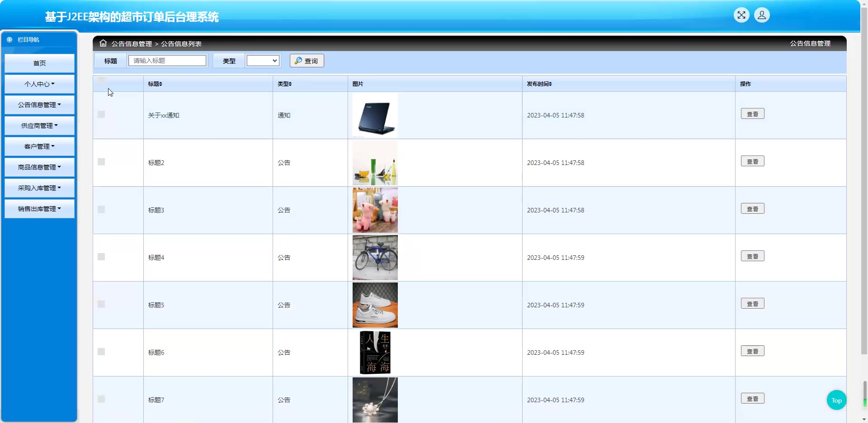Click 查看 for the 标题7 row
Viewport: 868px width, 423px height.
click(x=752, y=399)
